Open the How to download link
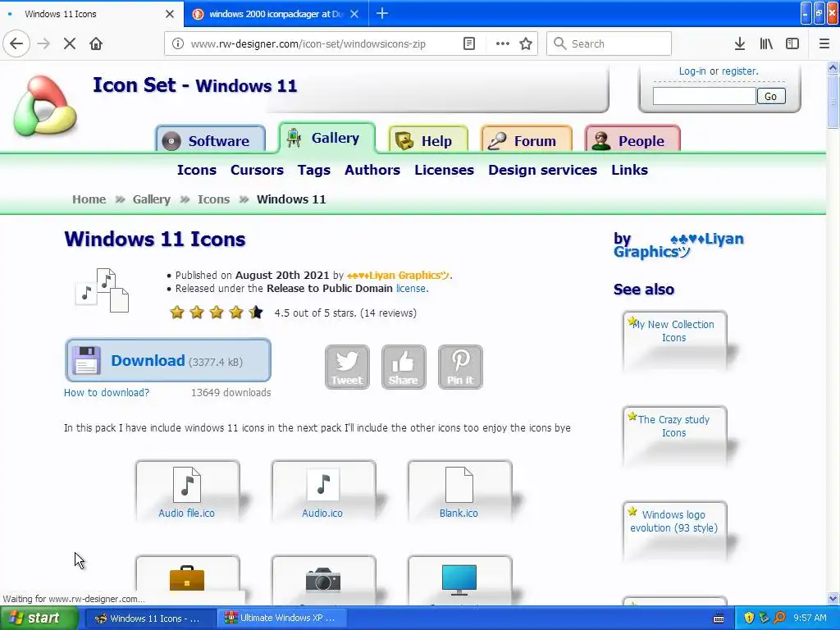Image resolution: width=840 pixels, height=630 pixels. (x=107, y=393)
